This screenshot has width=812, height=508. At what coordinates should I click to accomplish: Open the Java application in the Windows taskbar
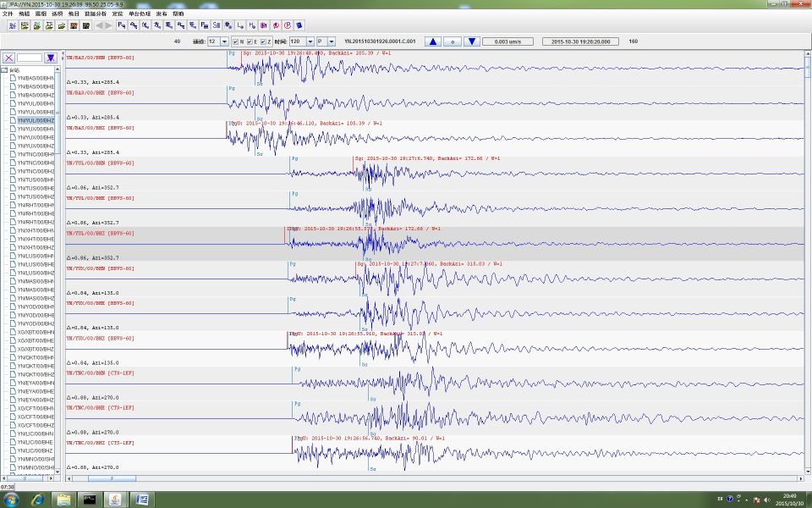point(115,499)
